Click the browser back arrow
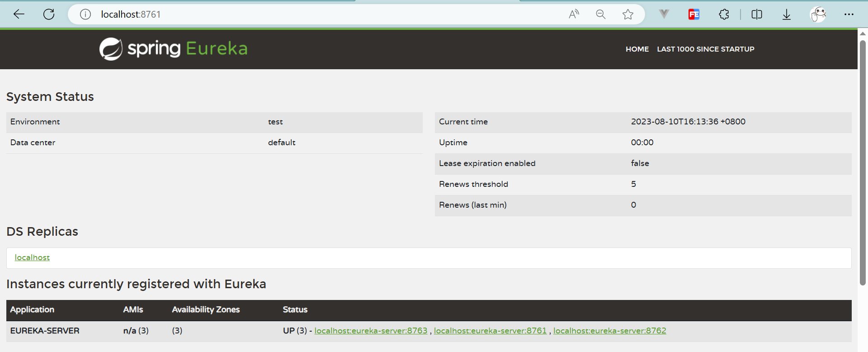This screenshot has height=352, width=868. coord(19,14)
